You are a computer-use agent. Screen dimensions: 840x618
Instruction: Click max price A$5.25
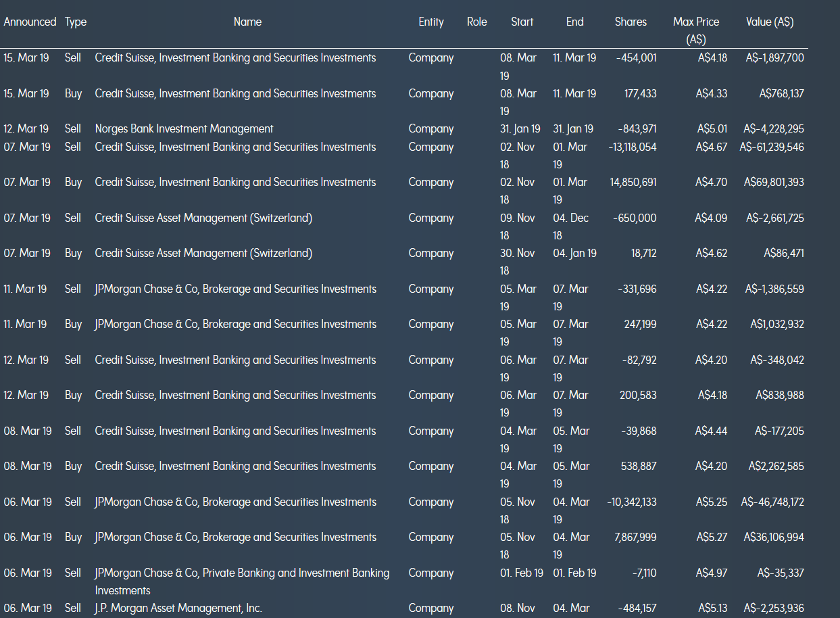click(712, 502)
